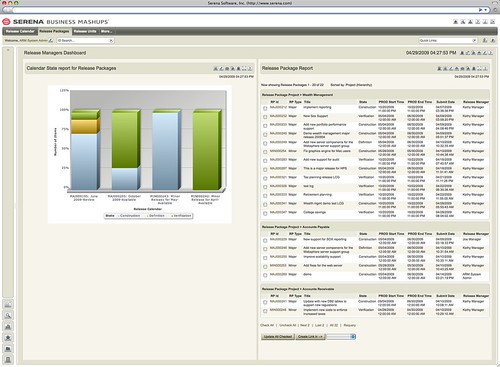Image resolution: width=500 pixels, height=367 pixels.
Task: Click the Uncheck All link
Action: coord(288,325)
